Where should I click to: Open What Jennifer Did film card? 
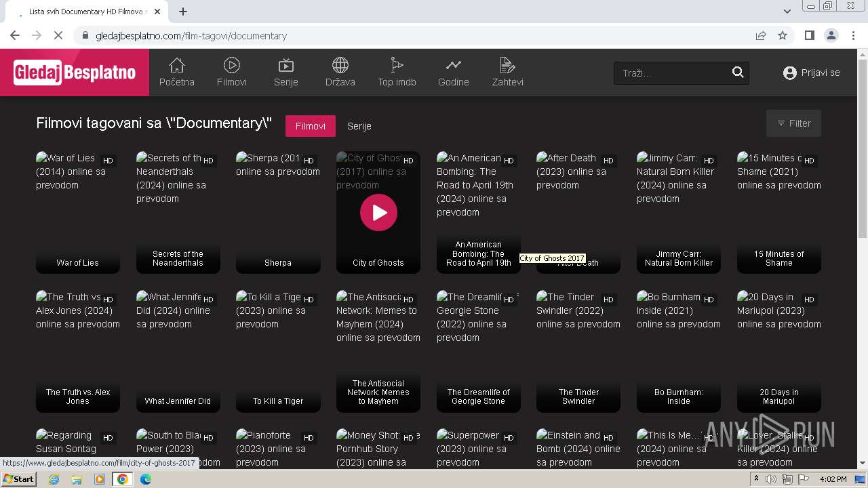[178, 351]
